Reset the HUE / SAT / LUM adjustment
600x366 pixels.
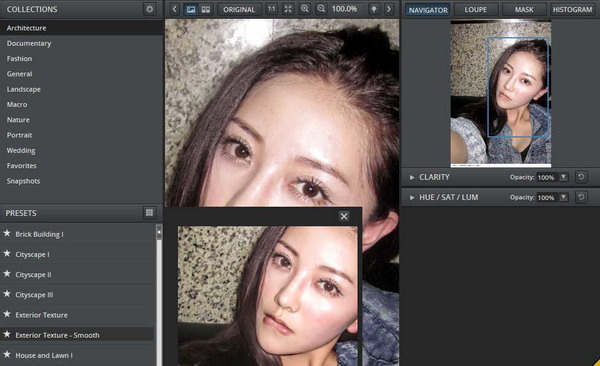tap(581, 197)
